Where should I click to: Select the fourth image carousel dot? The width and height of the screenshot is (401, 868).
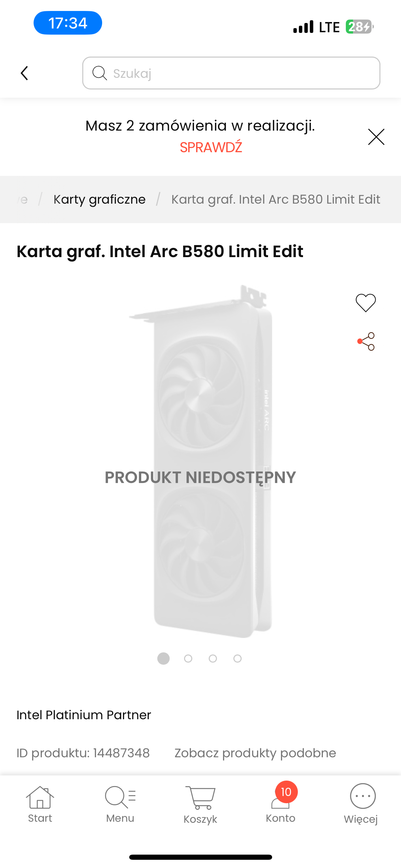pos(238,659)
